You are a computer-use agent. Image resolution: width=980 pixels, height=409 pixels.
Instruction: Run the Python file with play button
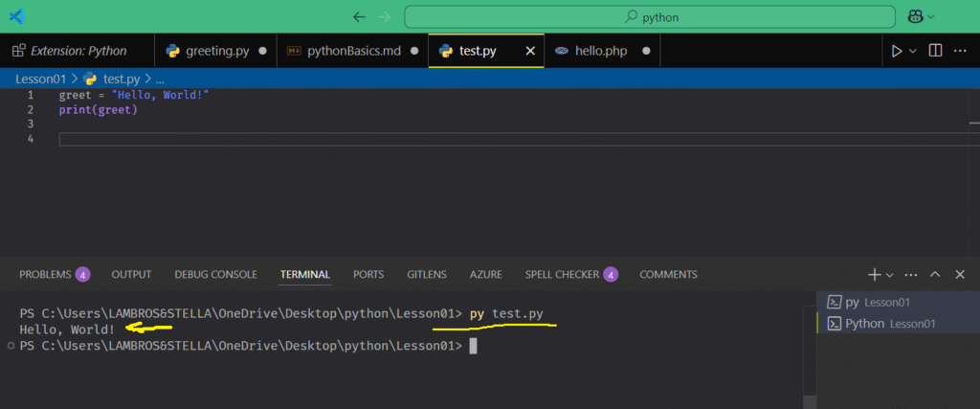(896, 51)
